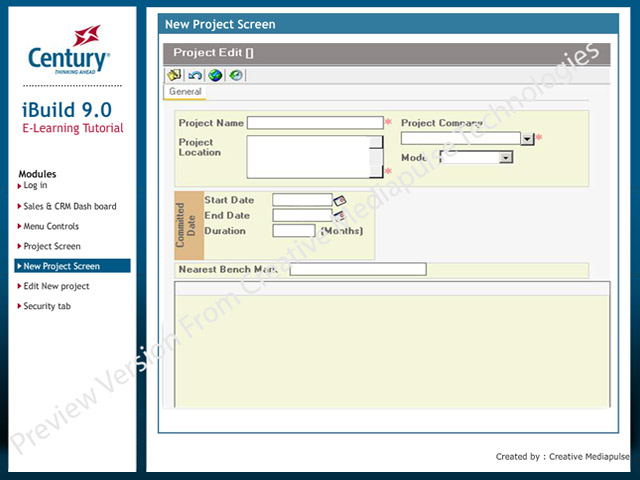Focus the Nearest Bench Mark field

[358, 269]
